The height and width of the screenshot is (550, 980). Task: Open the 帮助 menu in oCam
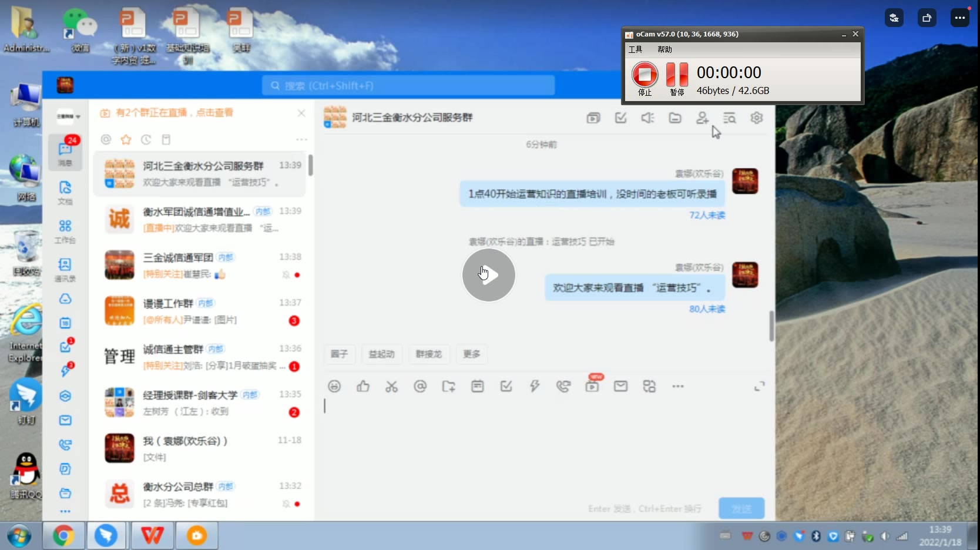point(664,49)
